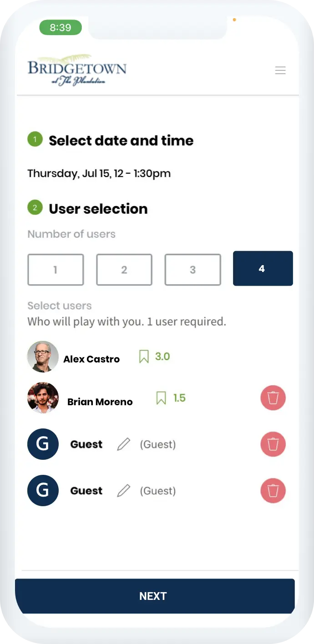The width and height of the screenshot is (314, 644).
Task: Tap Alex Castro's profile photo
Action: point(43,357)
